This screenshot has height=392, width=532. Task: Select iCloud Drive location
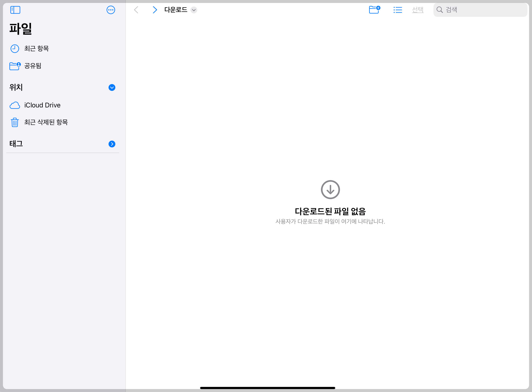pyautogui.click(x=43, y=105)
